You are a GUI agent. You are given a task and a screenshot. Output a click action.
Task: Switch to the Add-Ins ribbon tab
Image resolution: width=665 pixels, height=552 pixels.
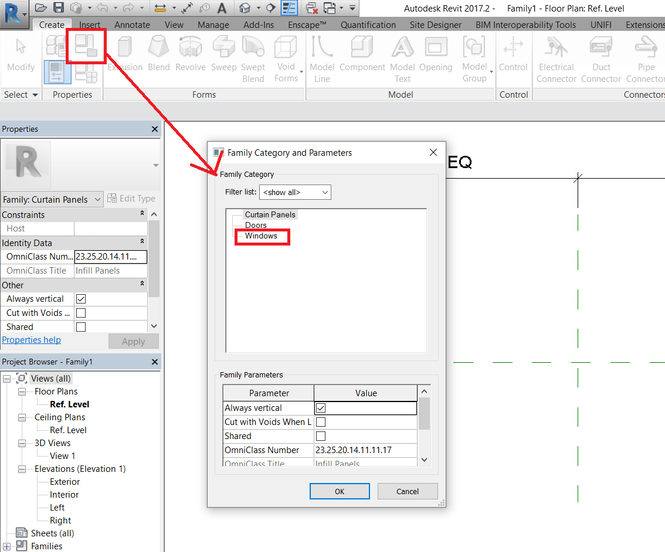pos(258,25)
